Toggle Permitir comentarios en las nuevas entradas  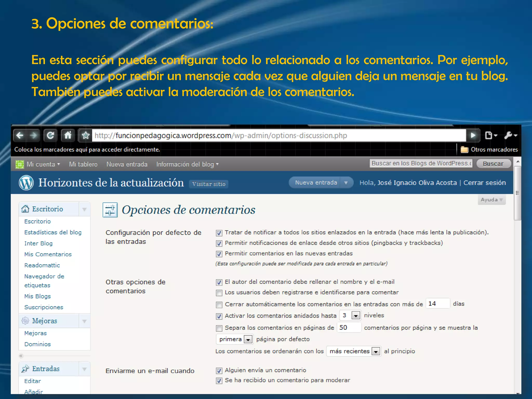click(219, 254)
